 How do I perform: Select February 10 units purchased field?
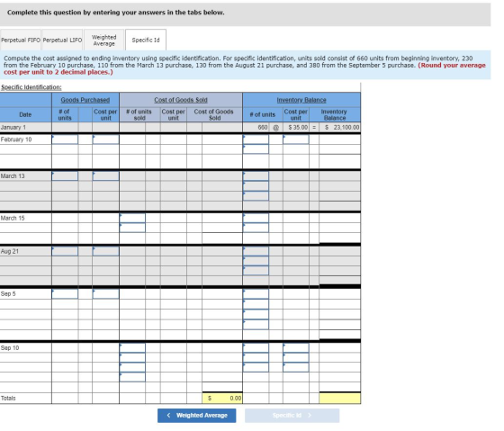click(x=65, y=139)
